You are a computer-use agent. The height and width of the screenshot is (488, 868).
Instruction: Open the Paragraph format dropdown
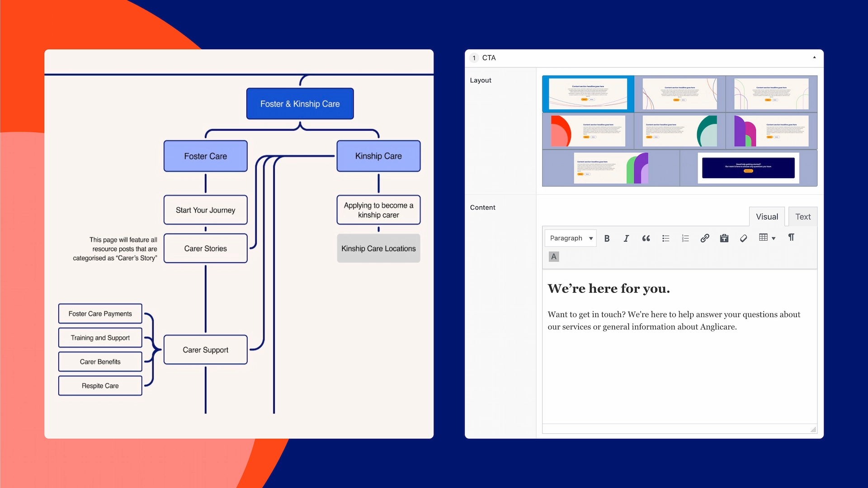coord(571,238)
